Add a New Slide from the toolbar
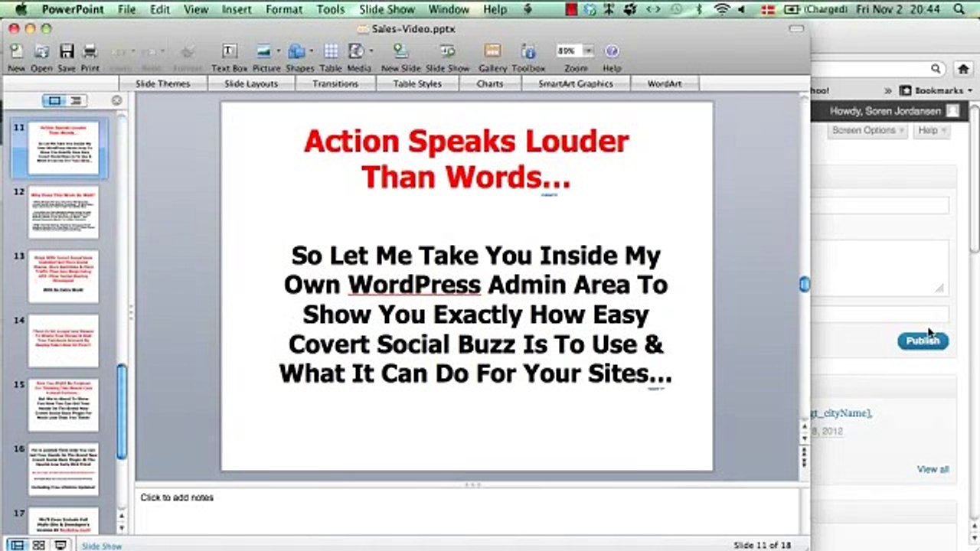Screen dimensions: 980x551 pos(400,51)
